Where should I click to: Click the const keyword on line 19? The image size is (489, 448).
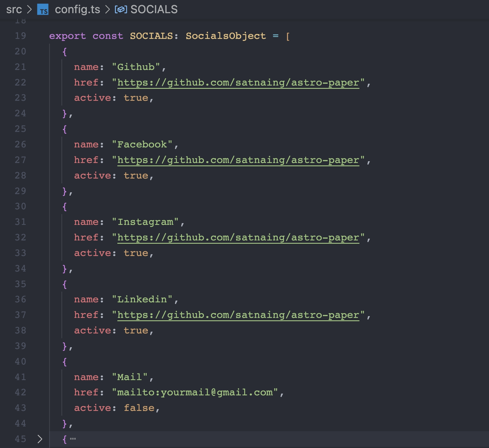[x=108, y=36]
